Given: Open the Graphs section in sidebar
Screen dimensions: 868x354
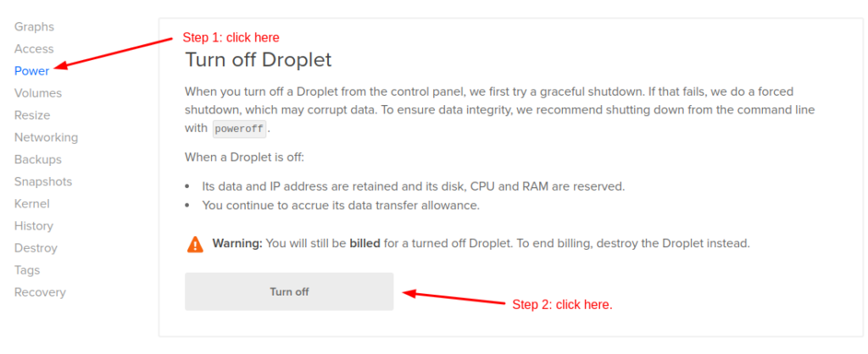Looking at the screenshot, I should [34, 26].
